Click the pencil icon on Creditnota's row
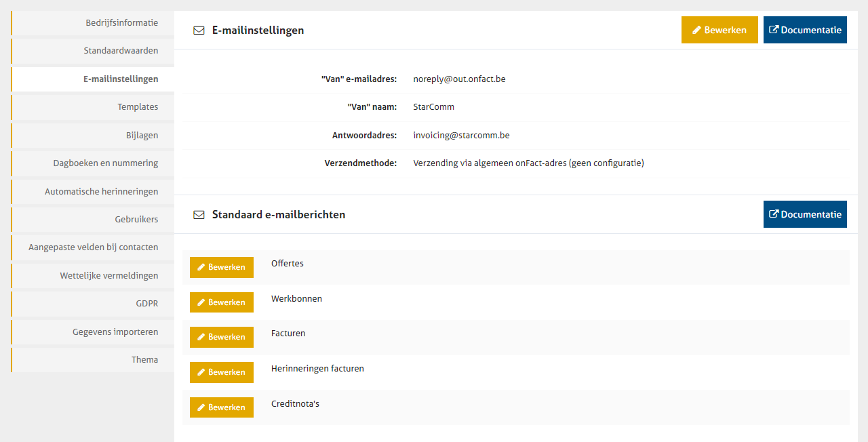Image resolution: width=868 pixels, height=442 pixels. [201, 408]
